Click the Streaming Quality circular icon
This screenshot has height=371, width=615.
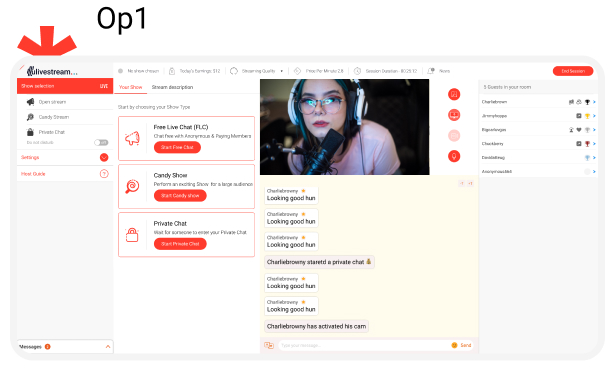234,71
